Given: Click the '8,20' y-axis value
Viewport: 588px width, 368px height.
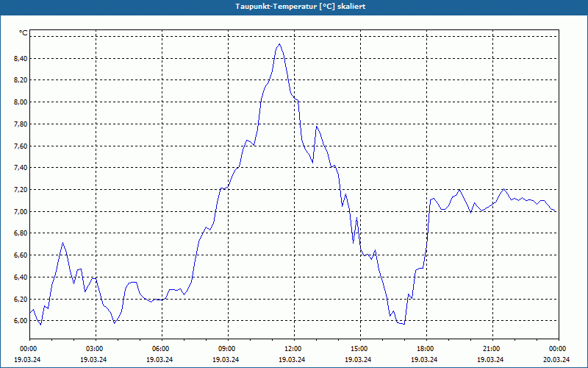Looking at the screenshot, I should (x=21, y=80).
